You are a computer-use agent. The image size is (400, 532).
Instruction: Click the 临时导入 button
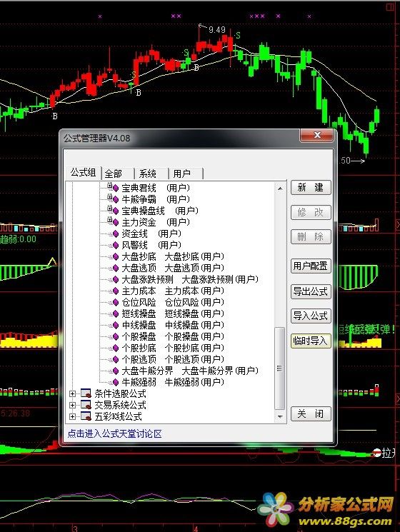pyautogui.click(x=311, y=341)
